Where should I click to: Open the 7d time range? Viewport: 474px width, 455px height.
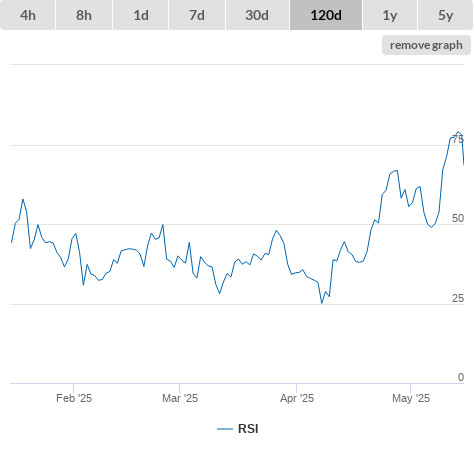(x=197, y=15)
